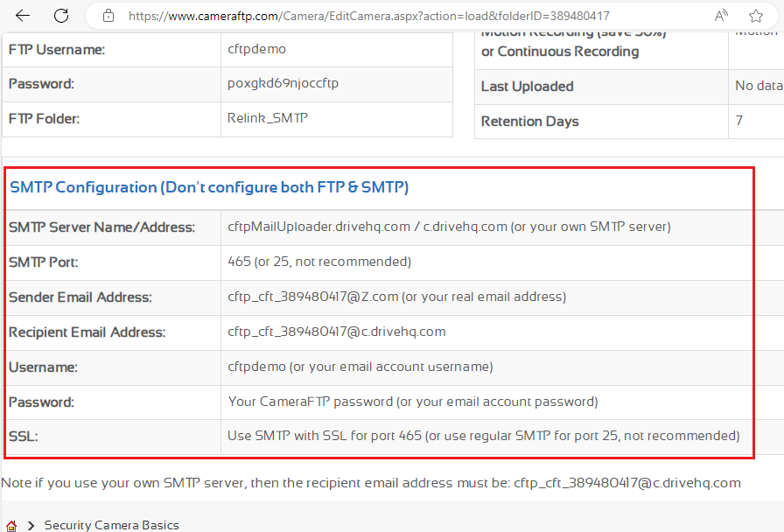Click the breadcrumb chevron arrow

[31, 526]
